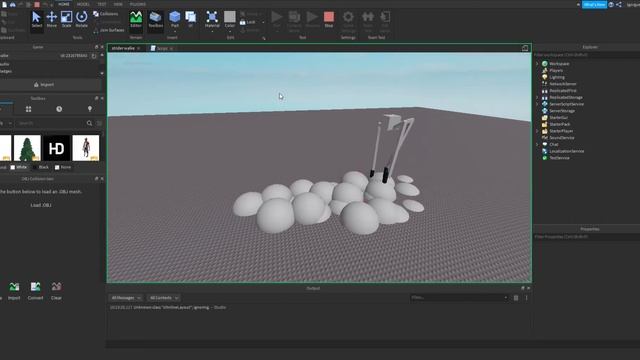Click the Import button in Game panel

point(44,84)
